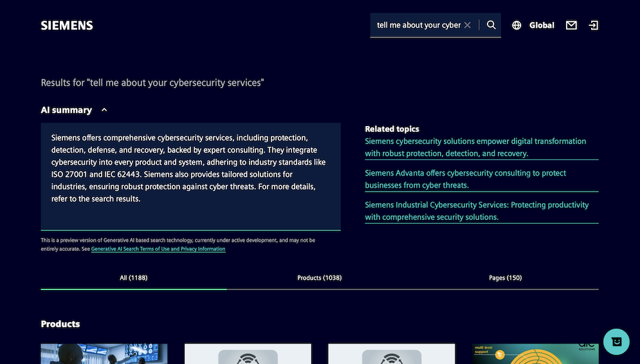Open Siemens Advanta cybersecurity consulting topic
640x364 pixels.
[465, 179]
